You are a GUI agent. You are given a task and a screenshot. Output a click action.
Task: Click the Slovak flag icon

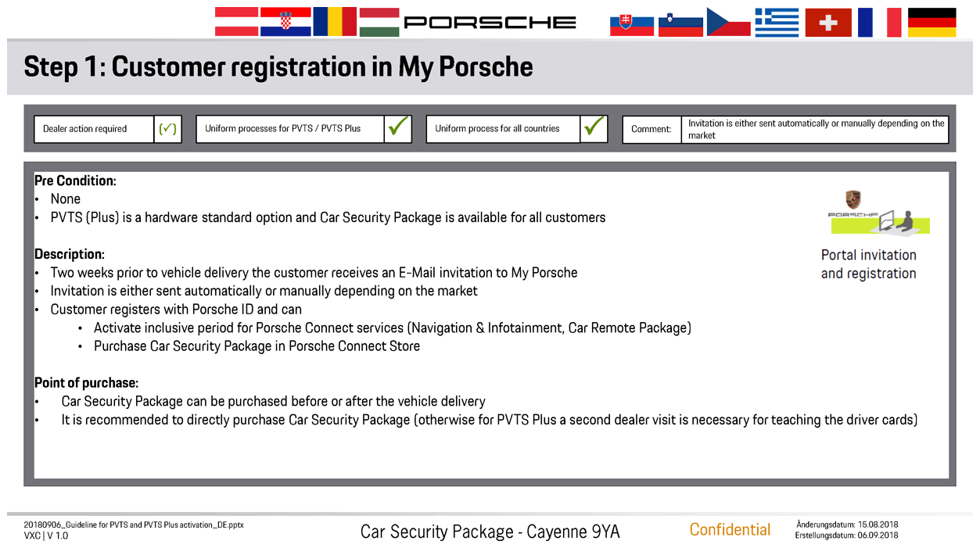[x=632, y=22]
